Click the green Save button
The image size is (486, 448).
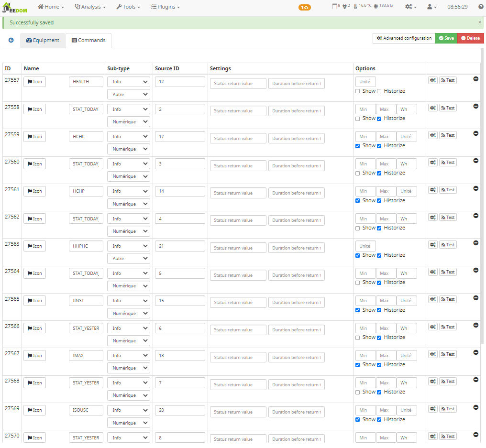(446, 38)
